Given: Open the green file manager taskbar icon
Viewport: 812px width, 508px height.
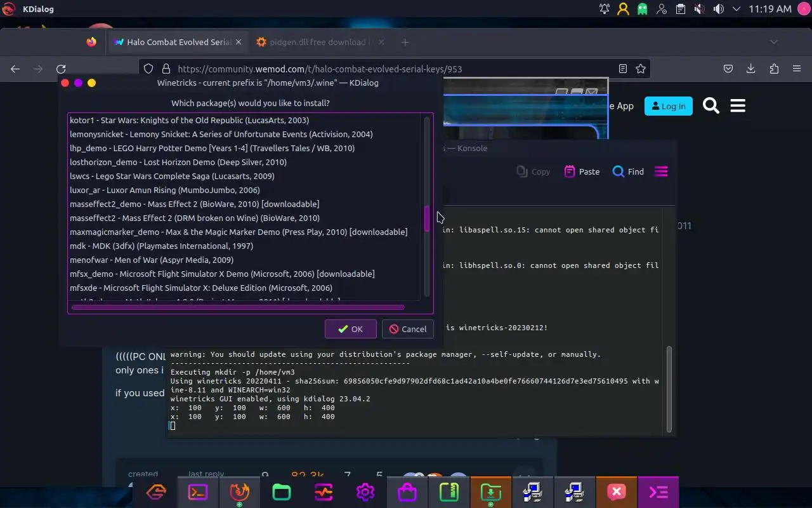Looking at the screenshot, I should tap(281, 492).
